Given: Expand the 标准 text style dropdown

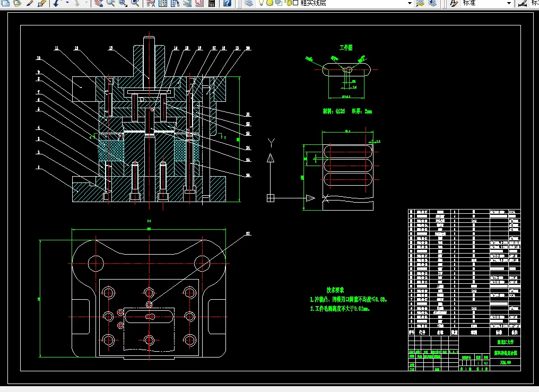Looking at the screenshot, I should [508, 3].
